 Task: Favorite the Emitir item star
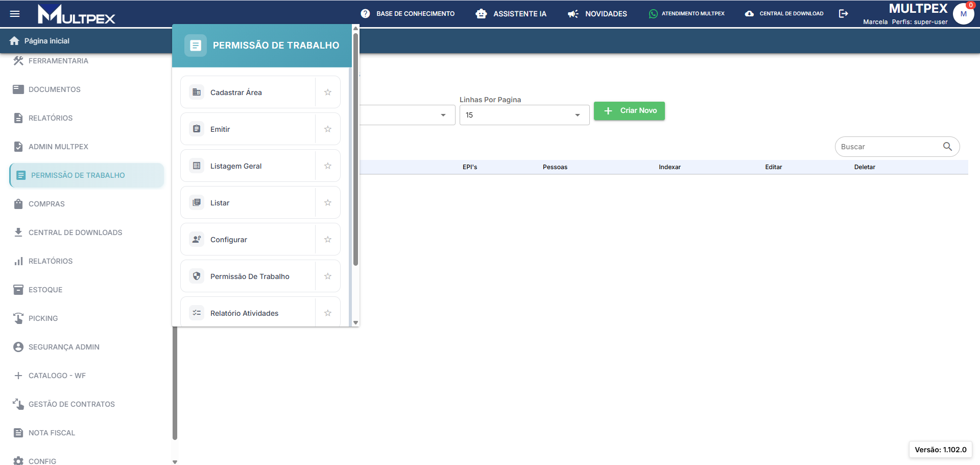point(328,129)
